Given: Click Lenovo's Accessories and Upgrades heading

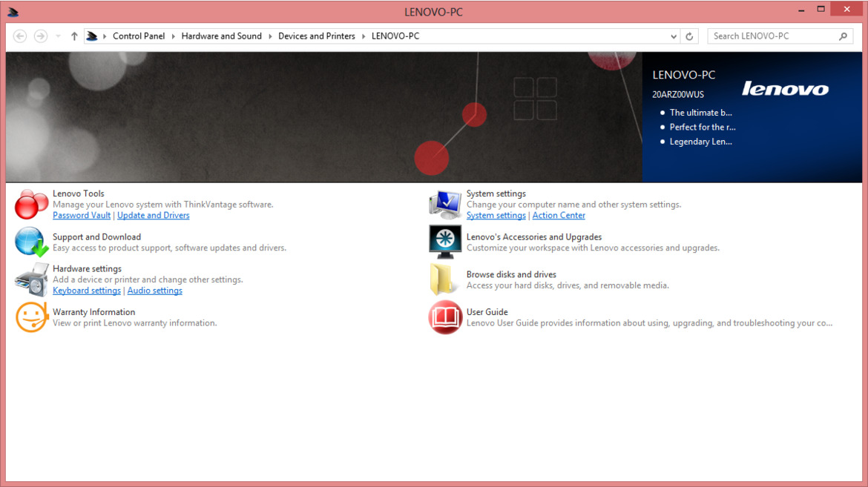Looking at the screenshot, I should [534, 237].
